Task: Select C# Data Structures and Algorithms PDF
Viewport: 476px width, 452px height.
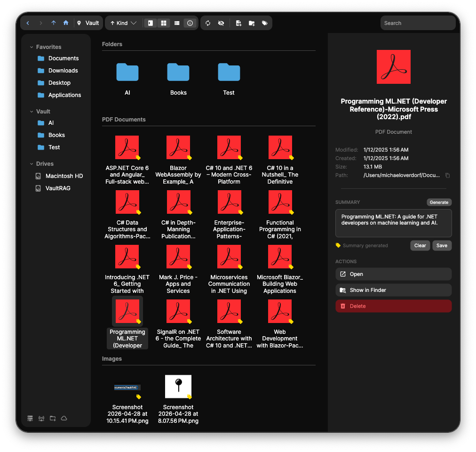Action: (127, 202)
